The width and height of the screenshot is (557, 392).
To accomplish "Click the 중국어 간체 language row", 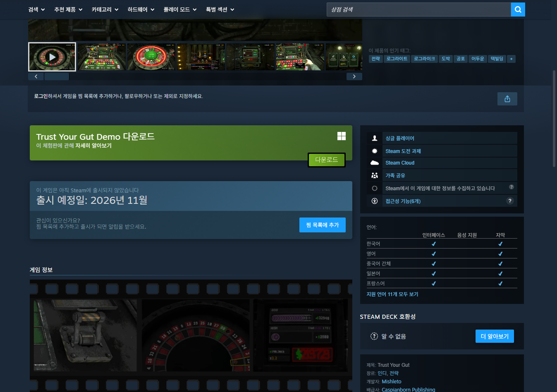I will (x=442, y=264).
